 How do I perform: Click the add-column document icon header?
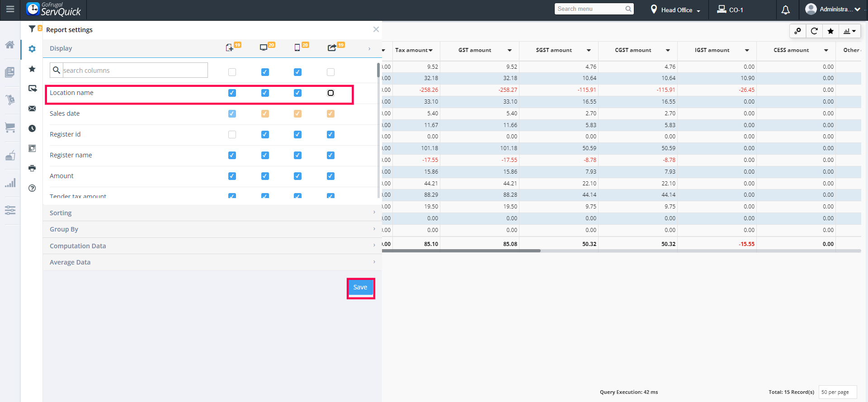point(230,47)
